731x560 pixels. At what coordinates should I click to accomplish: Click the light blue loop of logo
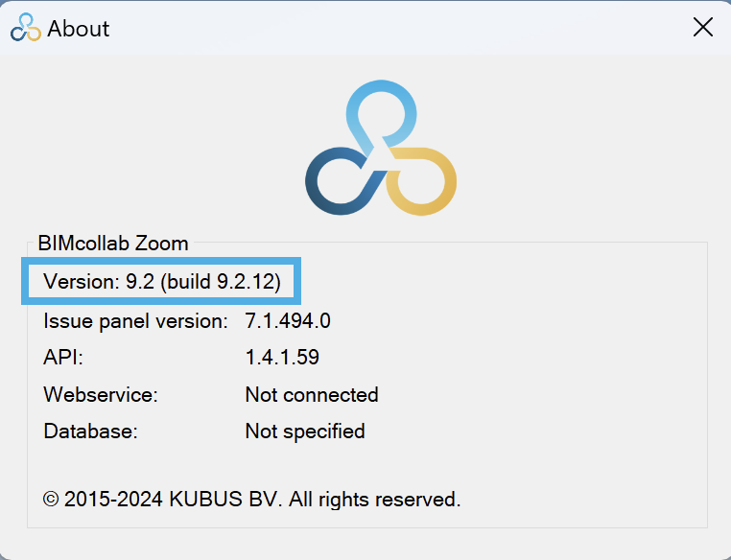pyautogui.click(x=382, y=112)
